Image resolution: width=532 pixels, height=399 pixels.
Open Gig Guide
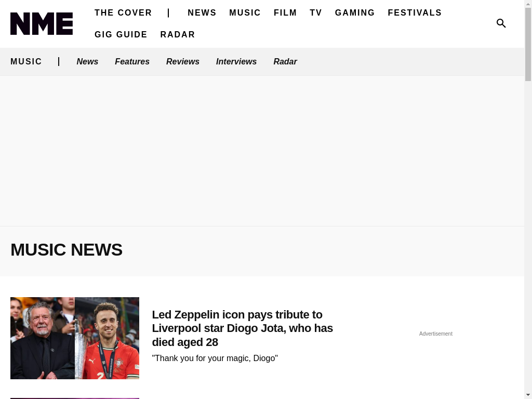(121, 35)
